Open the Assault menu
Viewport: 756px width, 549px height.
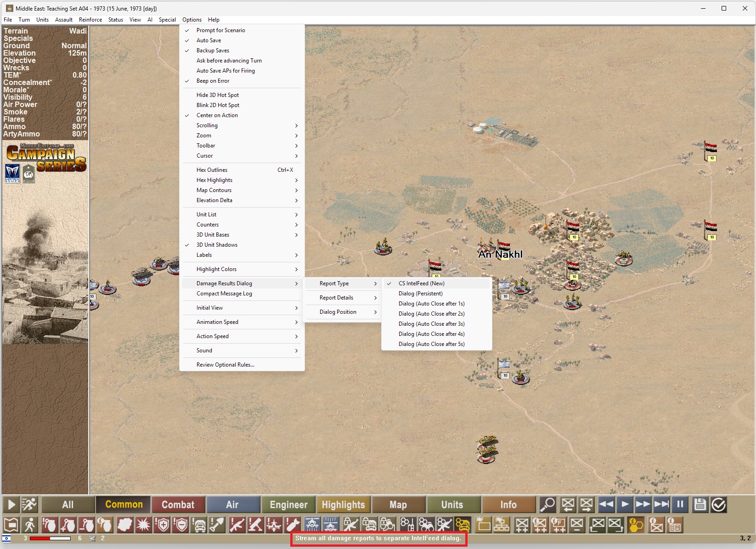64,20
